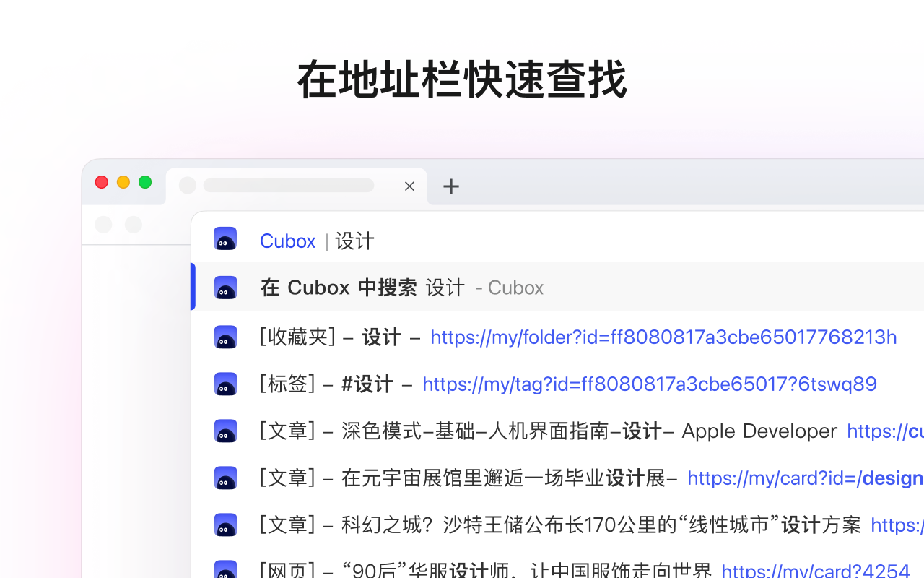Click the Cubox icon beside the 毕业设计展 article suggestion

tap(226, 478)
